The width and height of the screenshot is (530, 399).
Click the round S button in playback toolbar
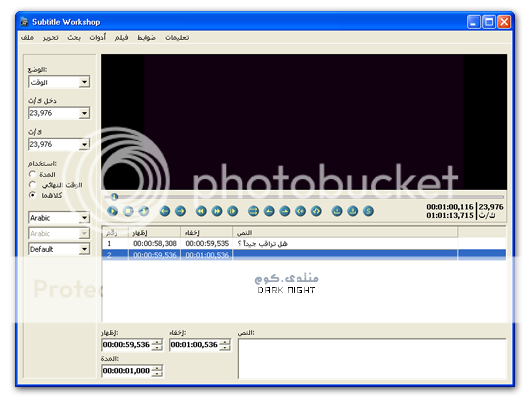368,211
